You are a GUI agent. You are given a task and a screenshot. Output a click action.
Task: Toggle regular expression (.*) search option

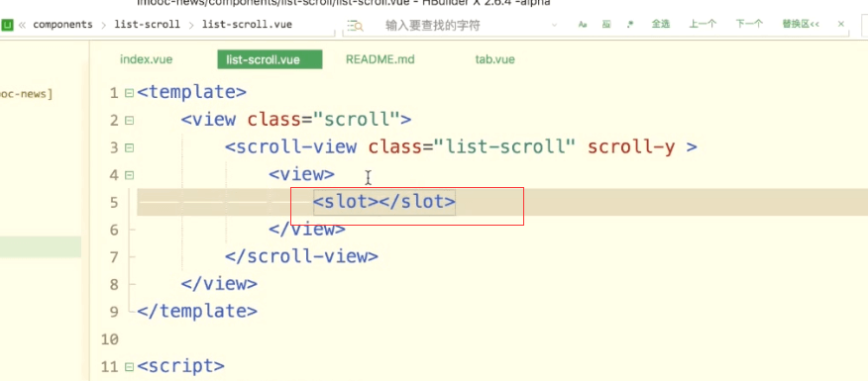[x=630, y=25]
